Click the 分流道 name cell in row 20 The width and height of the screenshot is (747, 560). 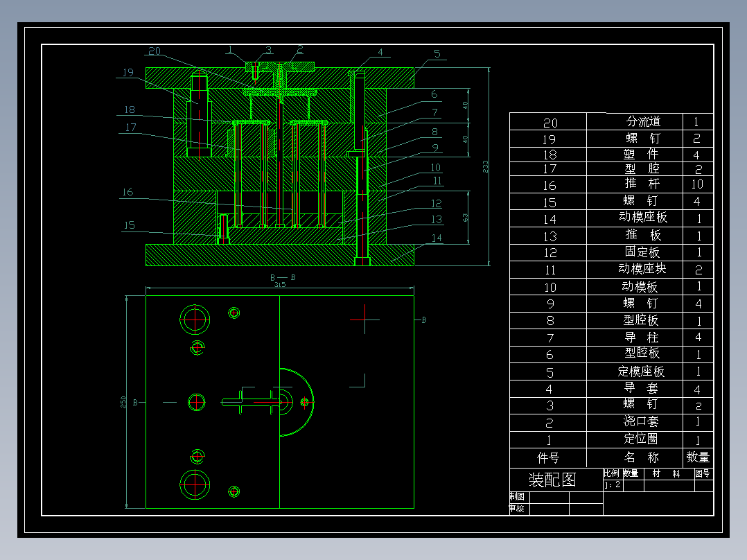(x=642, y=121)
